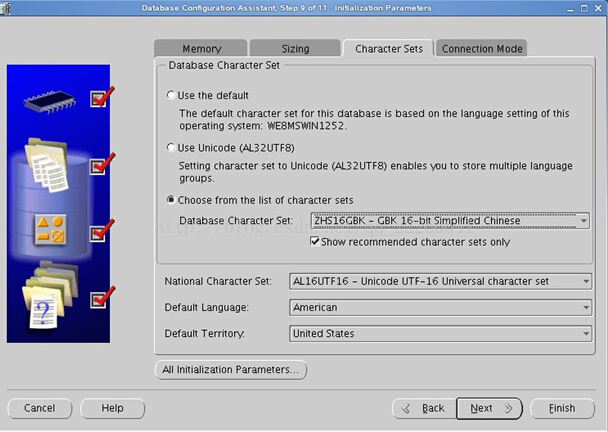Uncheck Show recommended character sets only
Image resolution: width=608 pixels, height=432 pixels.
tap(314, 241)
